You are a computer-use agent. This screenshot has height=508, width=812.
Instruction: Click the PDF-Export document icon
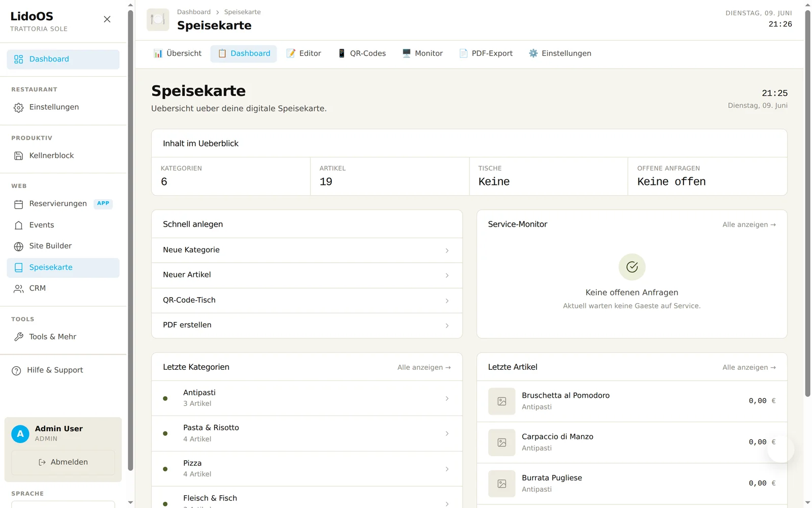[x=463, y=53]
